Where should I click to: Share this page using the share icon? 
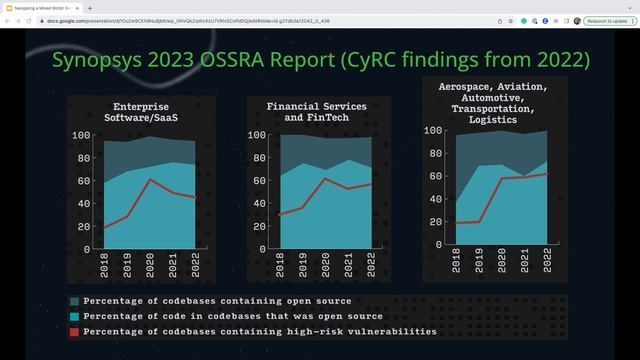point(500,21)
